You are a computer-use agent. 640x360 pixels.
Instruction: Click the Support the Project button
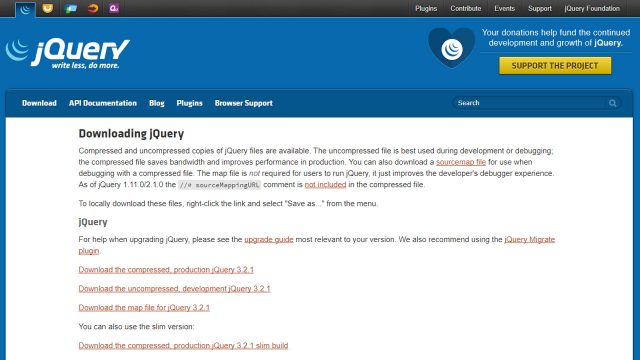(555, 66)
